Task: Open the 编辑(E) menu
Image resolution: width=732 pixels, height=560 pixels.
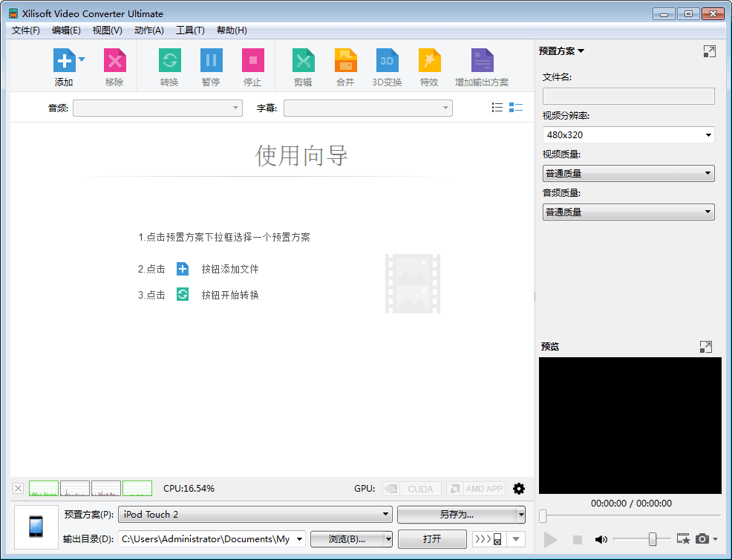Action: (x=66, y=30)
